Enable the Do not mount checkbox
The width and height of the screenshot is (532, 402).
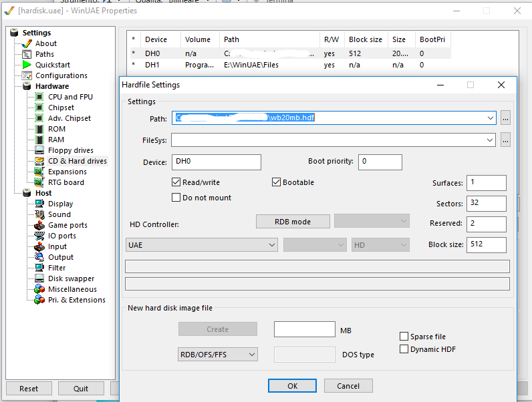pos(176,198)
